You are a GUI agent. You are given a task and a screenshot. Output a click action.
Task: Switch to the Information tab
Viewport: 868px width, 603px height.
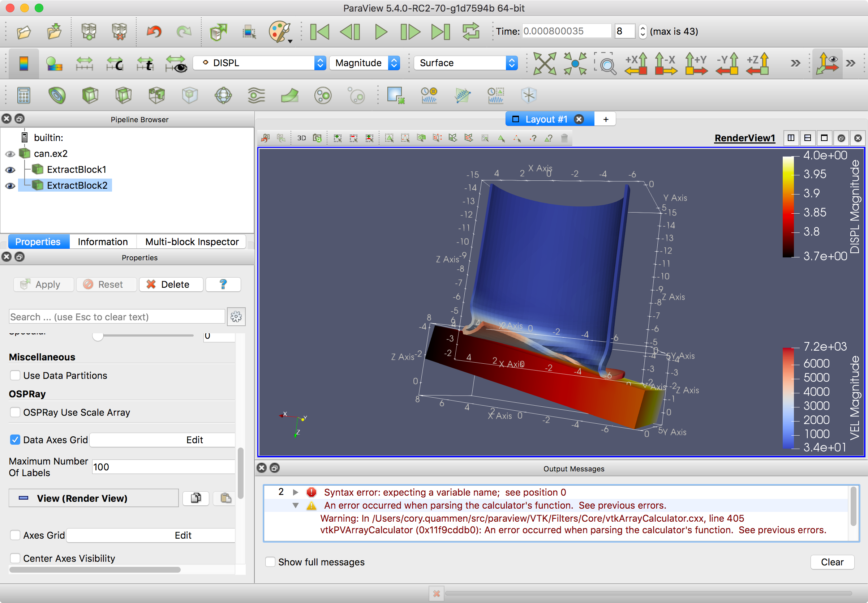tap(102, 241)
